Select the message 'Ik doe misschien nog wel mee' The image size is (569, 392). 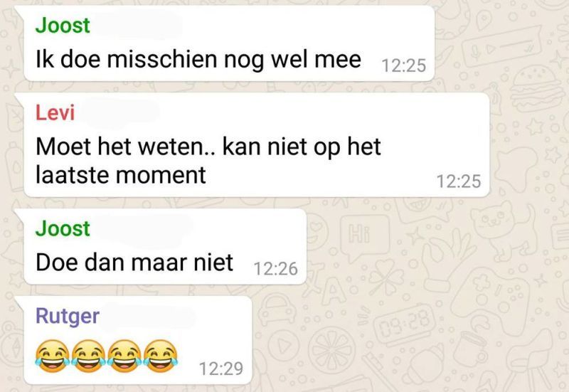[198, 59]
